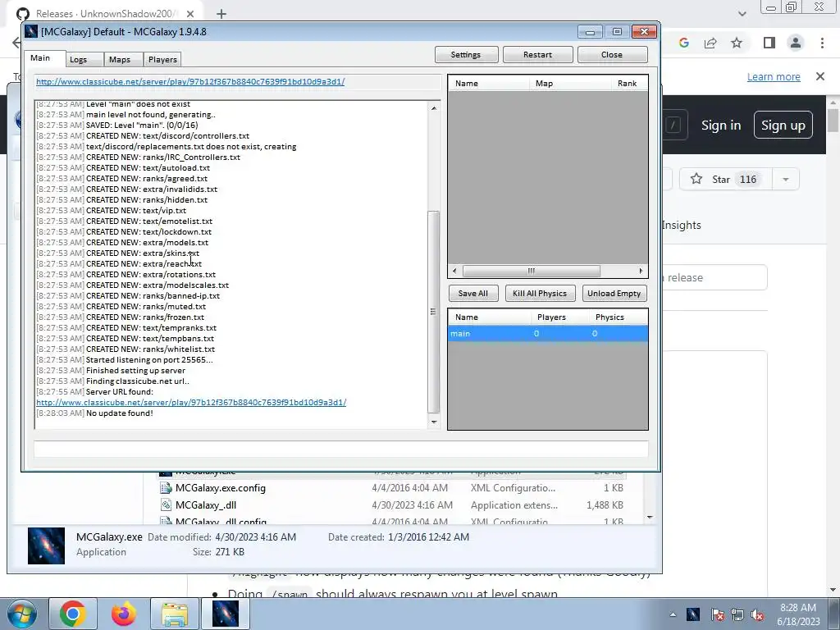Click the Players column header in levels list
The width and height of the screenshot is (840, 630).
(559, 317)
